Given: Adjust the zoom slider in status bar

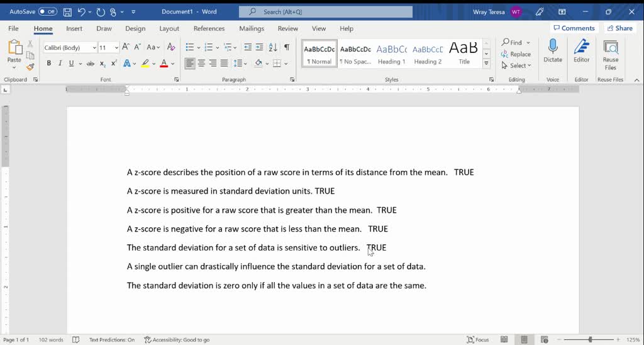Looking at the screenshot, I should pos(590,340).
